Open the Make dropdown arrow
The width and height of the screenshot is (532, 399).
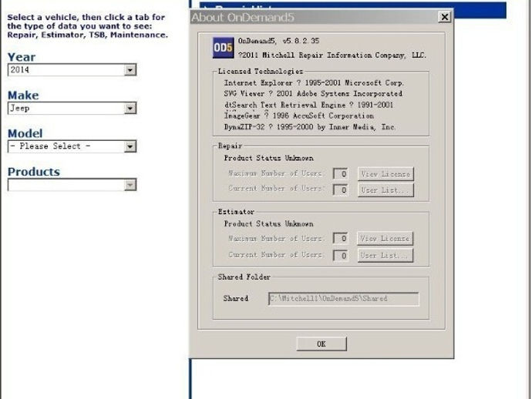[x=130, y=108]
